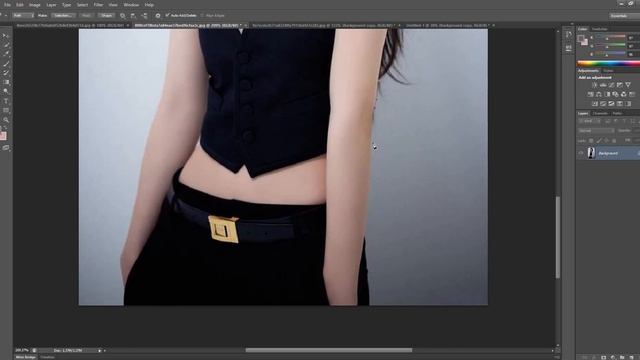Viewport: 640px width, 360px height.
Task: Toggle adjustment layer filter in Layers panel
Action: (616, 121)
